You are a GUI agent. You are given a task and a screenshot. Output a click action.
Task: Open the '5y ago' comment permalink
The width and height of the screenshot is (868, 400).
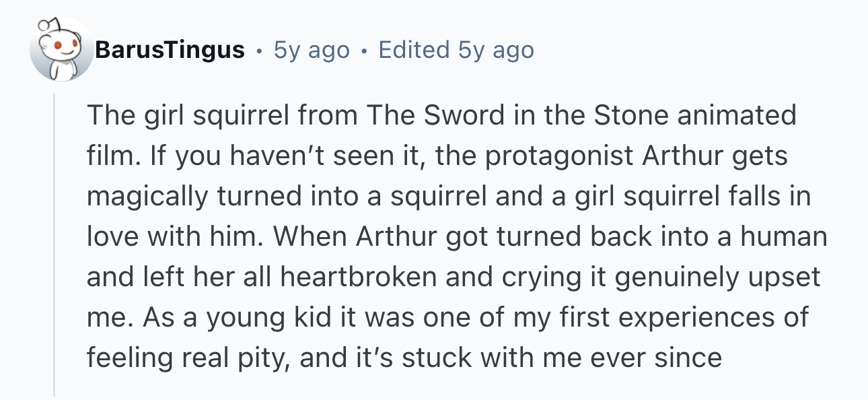311,50
